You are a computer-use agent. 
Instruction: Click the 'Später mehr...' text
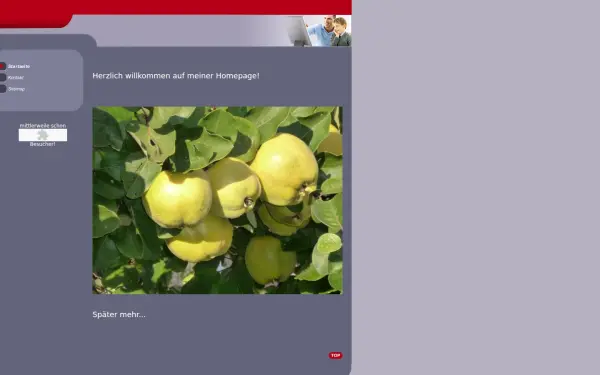click(x=119, y=315)
